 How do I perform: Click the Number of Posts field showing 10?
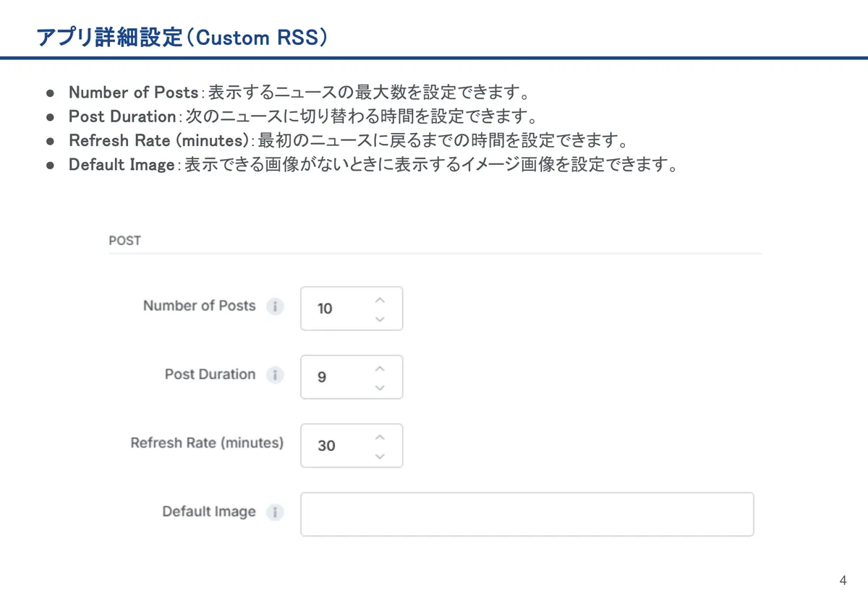(x=352, y=308)
